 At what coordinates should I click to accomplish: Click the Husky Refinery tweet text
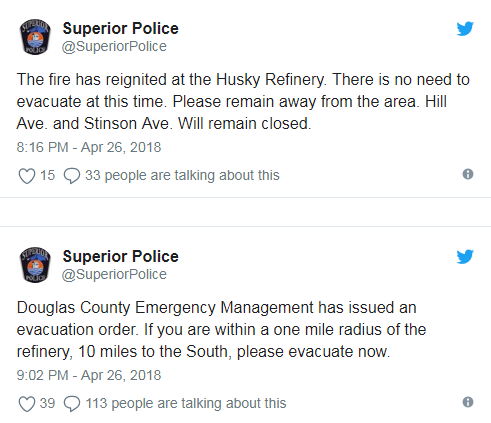pos(243,101)
